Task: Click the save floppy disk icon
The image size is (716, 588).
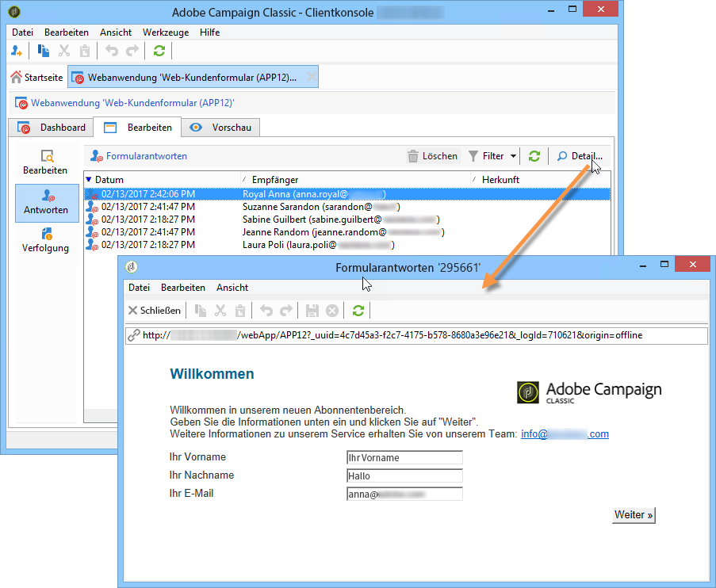Action: click(312, 311)
